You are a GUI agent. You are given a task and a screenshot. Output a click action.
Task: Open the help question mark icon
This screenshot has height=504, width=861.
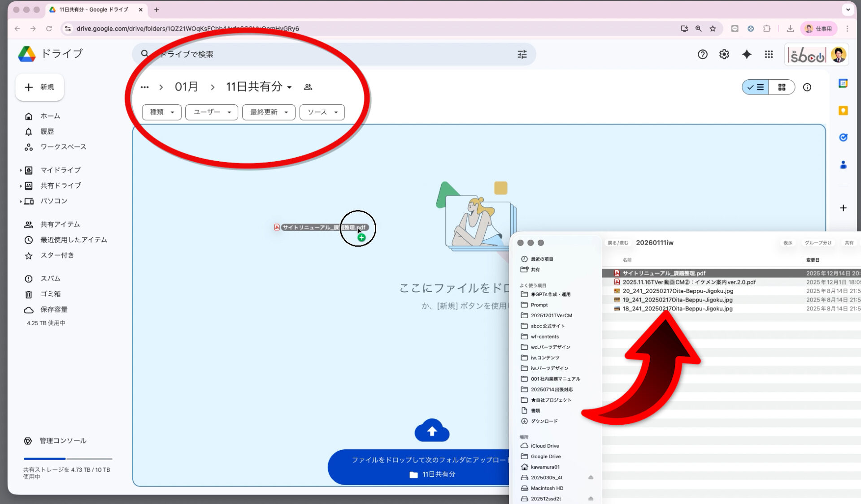pyautogui.click(x=702, y=54)
